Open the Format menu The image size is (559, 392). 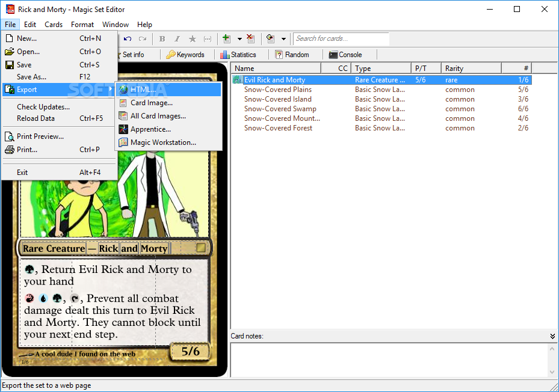[82, 24]
